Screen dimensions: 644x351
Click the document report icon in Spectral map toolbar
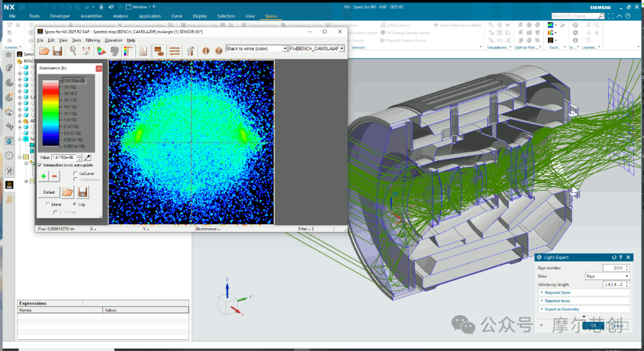[143, 51]
